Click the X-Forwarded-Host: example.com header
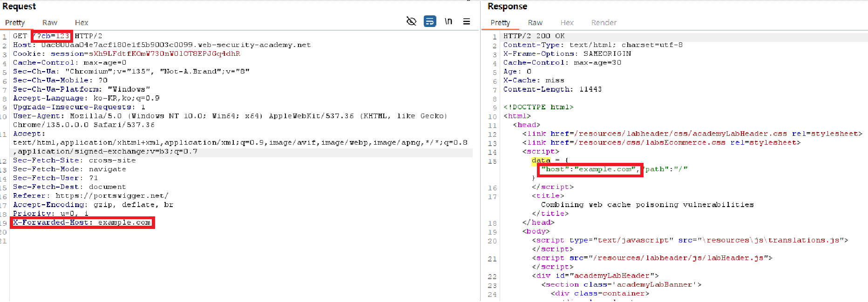868x302 pixels. pos(82,222)
